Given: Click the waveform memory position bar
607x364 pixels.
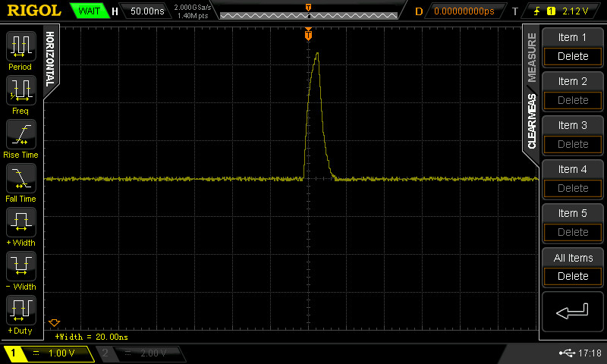Looking at the screenshot, I should [x=308, y=14].
